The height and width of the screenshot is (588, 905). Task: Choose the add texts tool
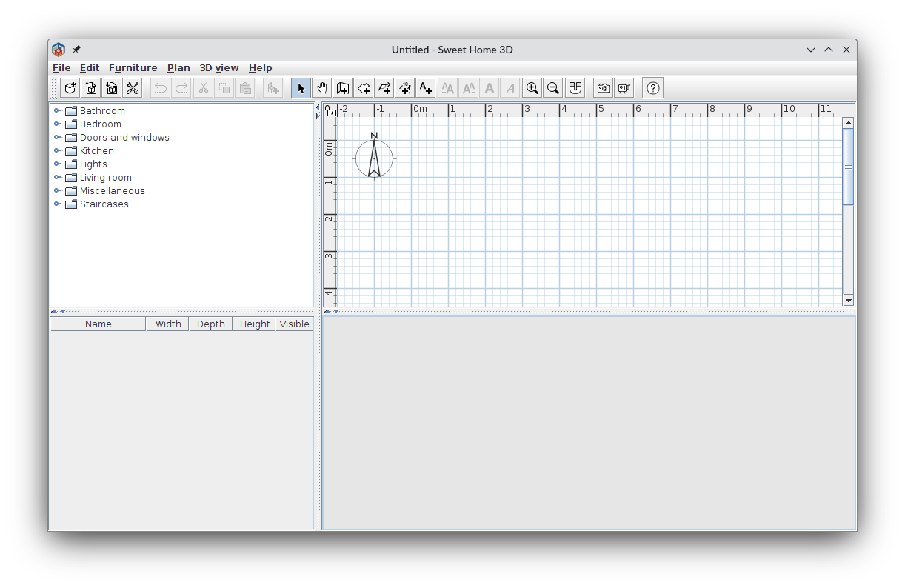[x=426, y=87]
